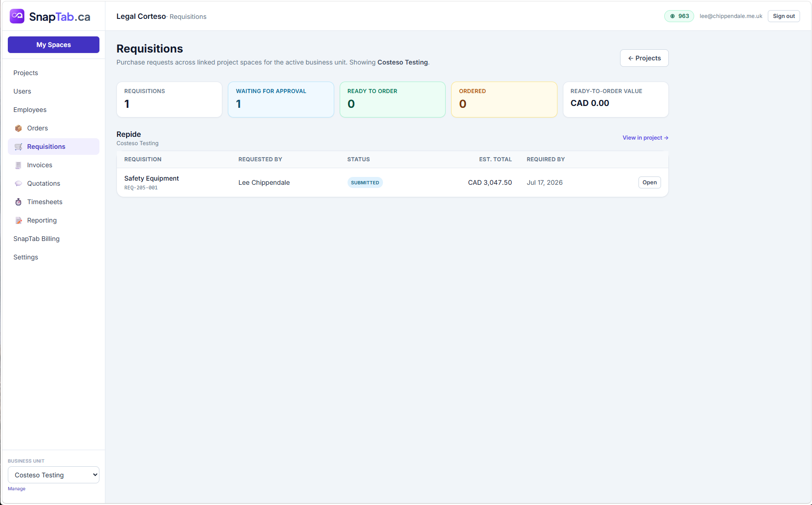Click the Ready-to-Order Value card
The image size is (812, 505).
pos(615,100)
